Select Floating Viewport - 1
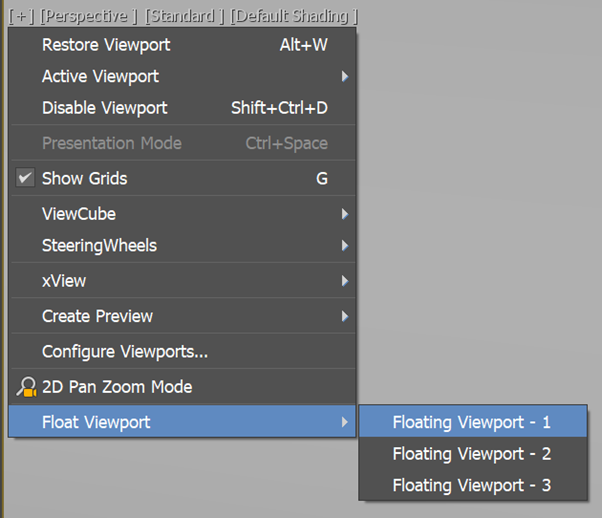The height and width of the screenshot is (518, 602). click(473, 422)
